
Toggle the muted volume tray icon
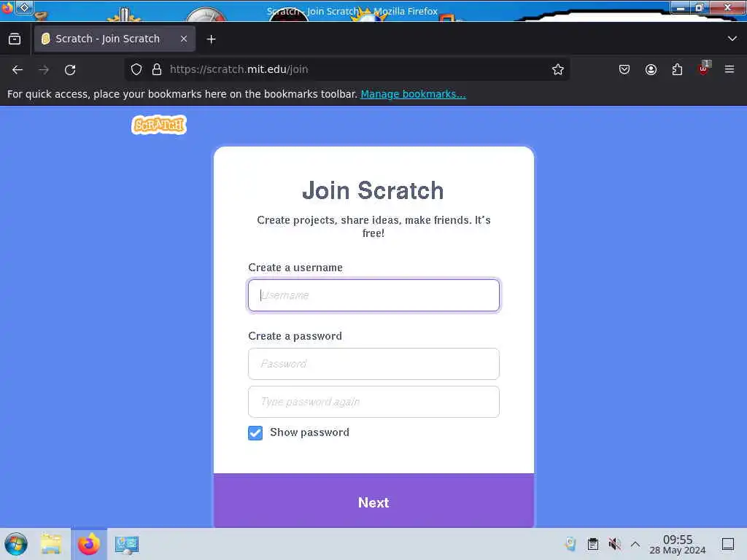pos(614,544)
